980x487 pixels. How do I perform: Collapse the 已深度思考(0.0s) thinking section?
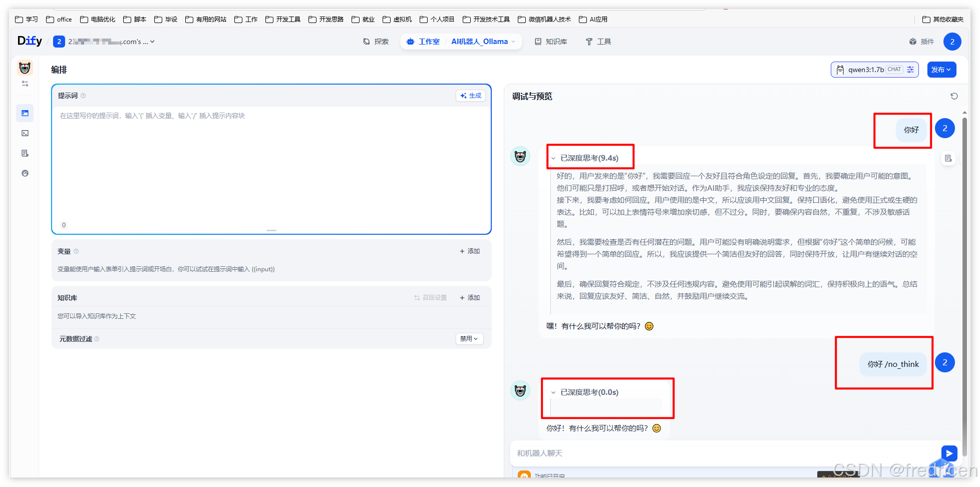[x=553, y=392]
